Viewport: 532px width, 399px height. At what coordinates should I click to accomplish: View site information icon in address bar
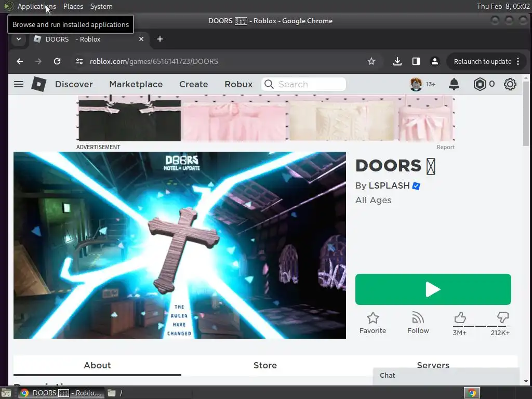(x=79, y=61)
